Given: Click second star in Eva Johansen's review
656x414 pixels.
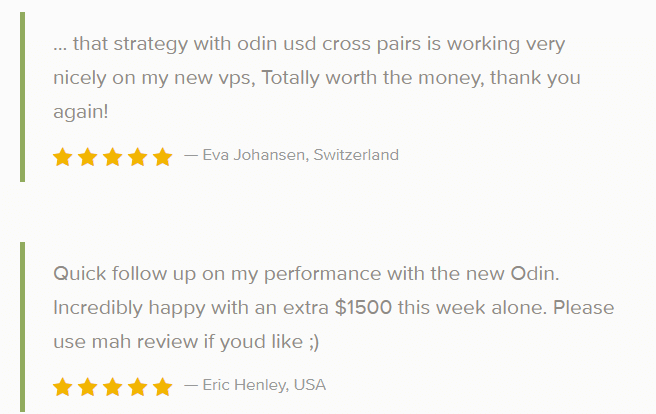Looking at the screenshot, I should pyautogui.click(x=88, y=157).
